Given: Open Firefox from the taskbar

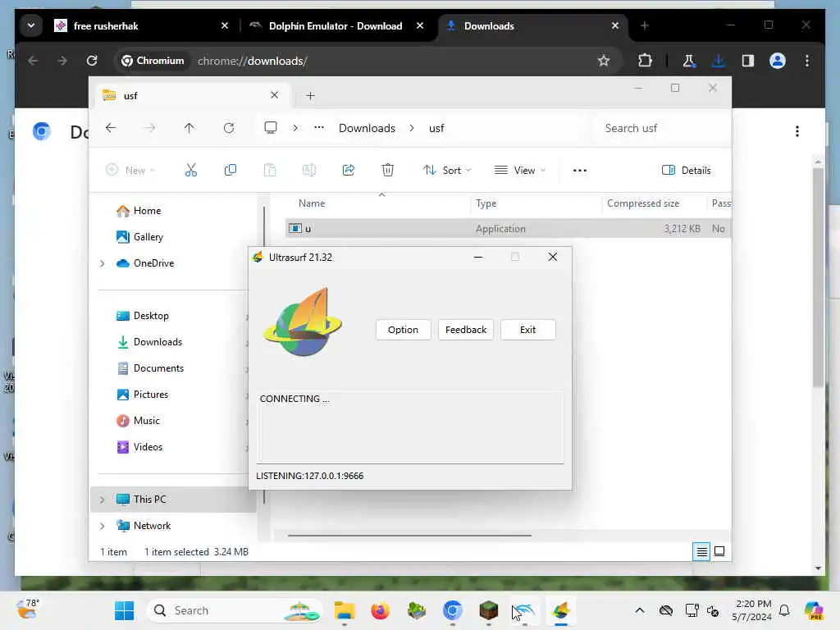Looking at the screenshot, I should (381, 610).
